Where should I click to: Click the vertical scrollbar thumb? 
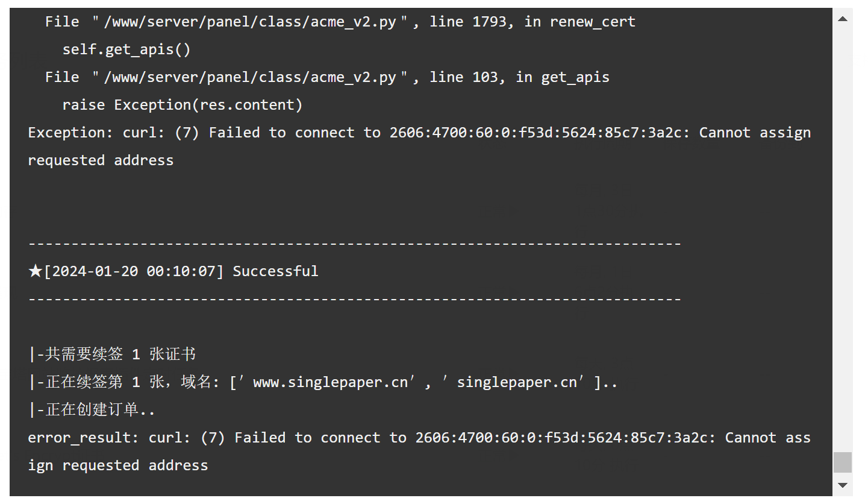[842, 462]
